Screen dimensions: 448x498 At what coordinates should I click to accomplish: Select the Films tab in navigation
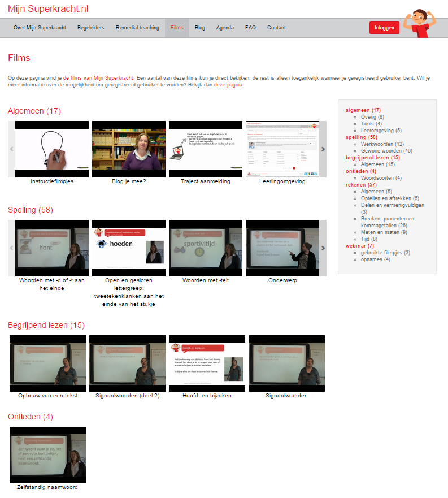[x=177, y=28]
